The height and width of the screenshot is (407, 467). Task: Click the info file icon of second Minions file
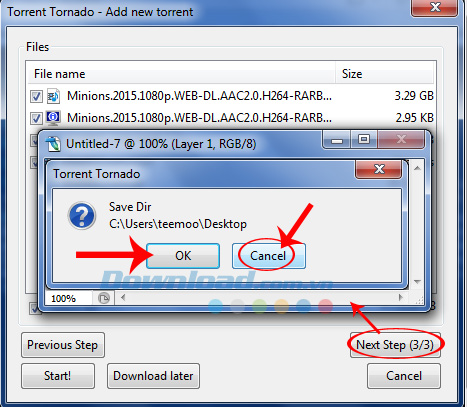point(53,118)
